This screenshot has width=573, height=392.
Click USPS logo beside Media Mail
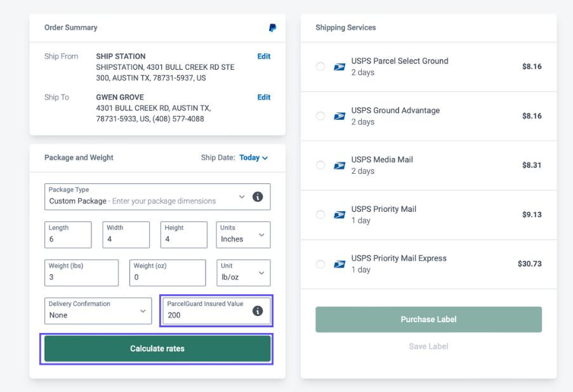tap(339, 166)
